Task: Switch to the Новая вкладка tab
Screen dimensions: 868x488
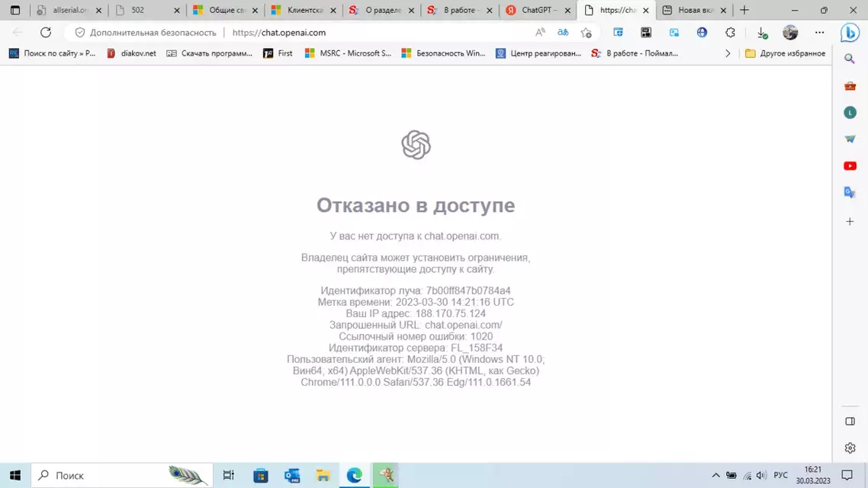Action: coord(693,10)
